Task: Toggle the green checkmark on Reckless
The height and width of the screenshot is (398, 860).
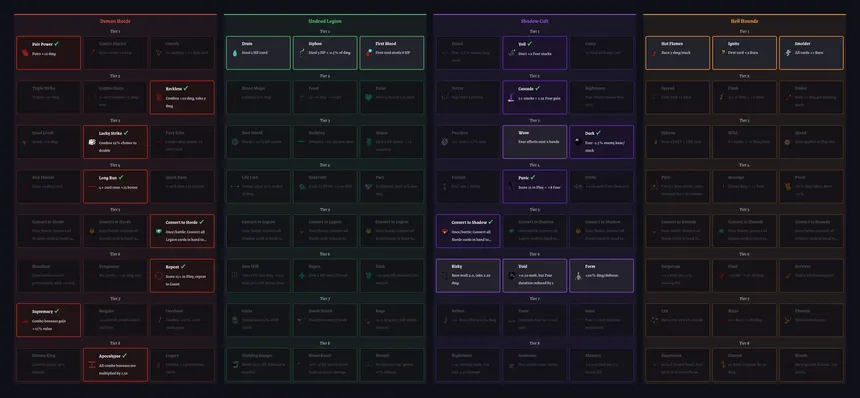Action: (186, 88)
